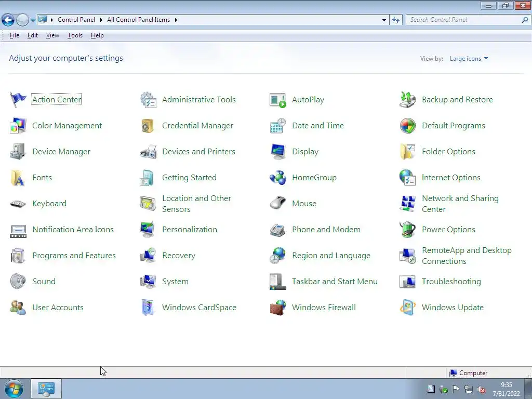This screenshot has width=532, height=399.
Task: Click the search magnifier icon
Action: (525, 20)
